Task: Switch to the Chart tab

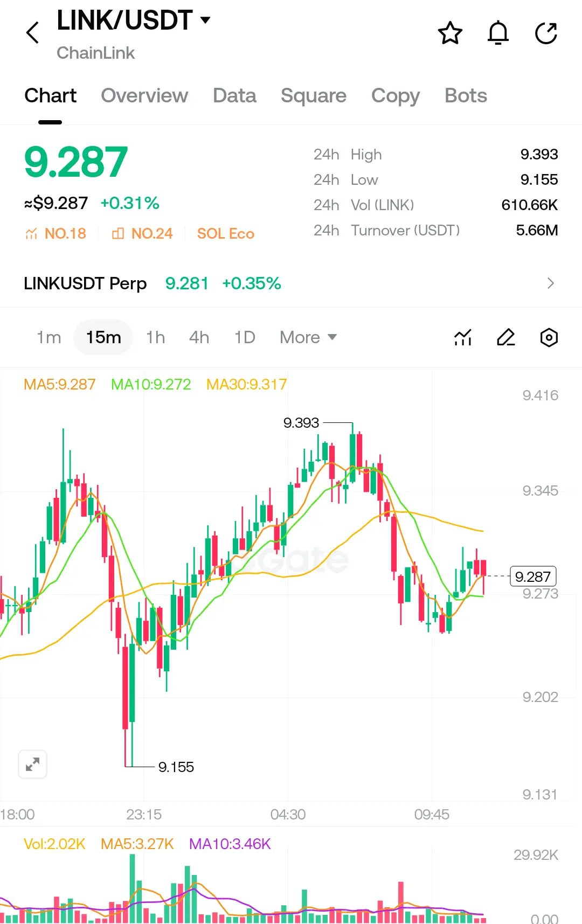Action: (50, 96)
